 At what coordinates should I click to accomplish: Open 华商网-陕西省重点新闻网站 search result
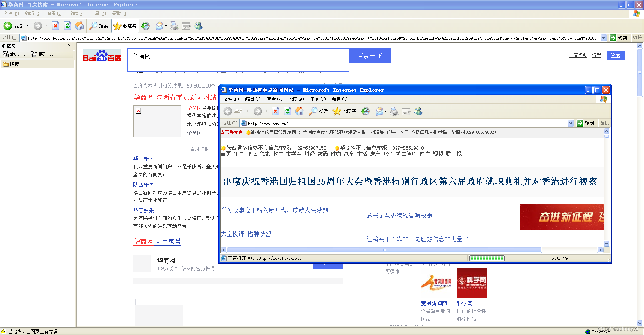click(x=175, y=97)
